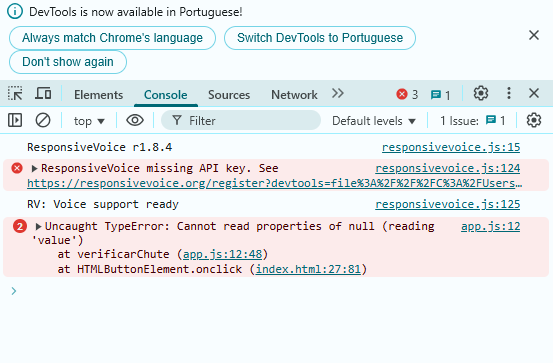Open the three-dot customize DevTools menu
Screen dimensions: 553x363
coord(509,93)
